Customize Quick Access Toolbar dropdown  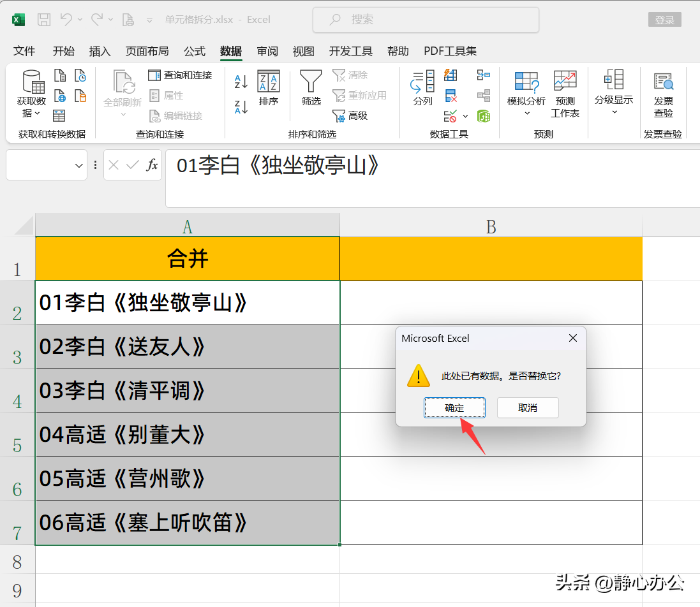pyautogui.click(x=149, y=20)
